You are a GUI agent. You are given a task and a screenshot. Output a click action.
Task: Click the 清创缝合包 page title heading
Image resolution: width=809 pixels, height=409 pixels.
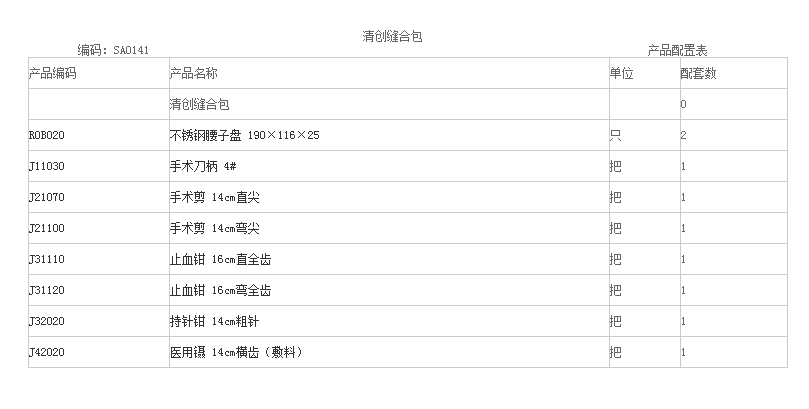pos(399,37)
